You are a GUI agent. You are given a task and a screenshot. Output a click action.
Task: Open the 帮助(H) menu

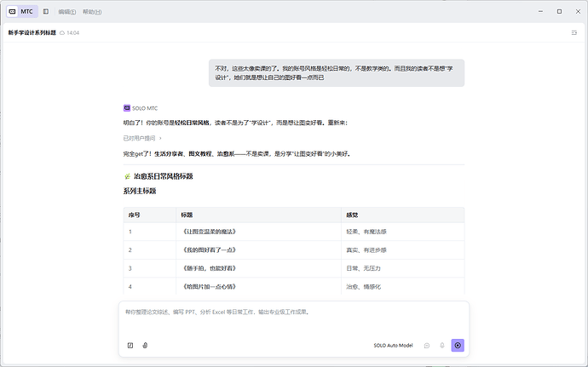[x=92, y=12]
